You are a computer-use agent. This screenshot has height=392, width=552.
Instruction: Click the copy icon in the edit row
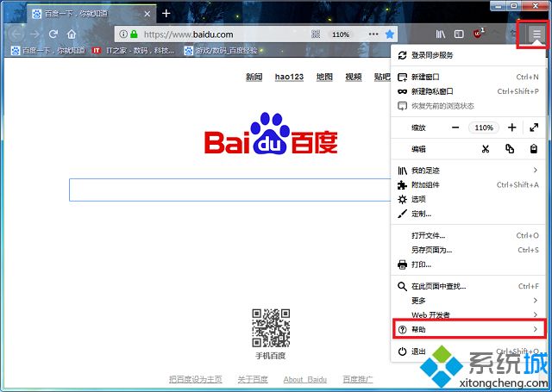(x=510, y=149)
